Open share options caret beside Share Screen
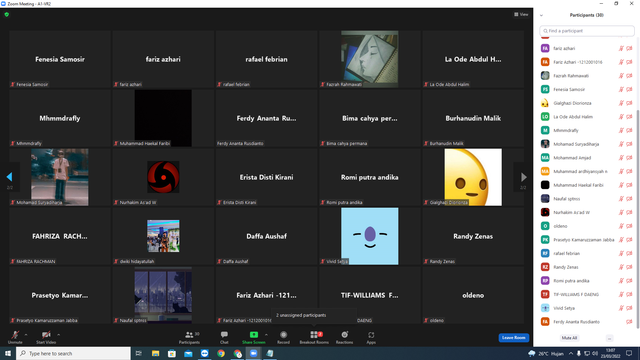This screenshot has width=640, height=360. click(266, 335)
